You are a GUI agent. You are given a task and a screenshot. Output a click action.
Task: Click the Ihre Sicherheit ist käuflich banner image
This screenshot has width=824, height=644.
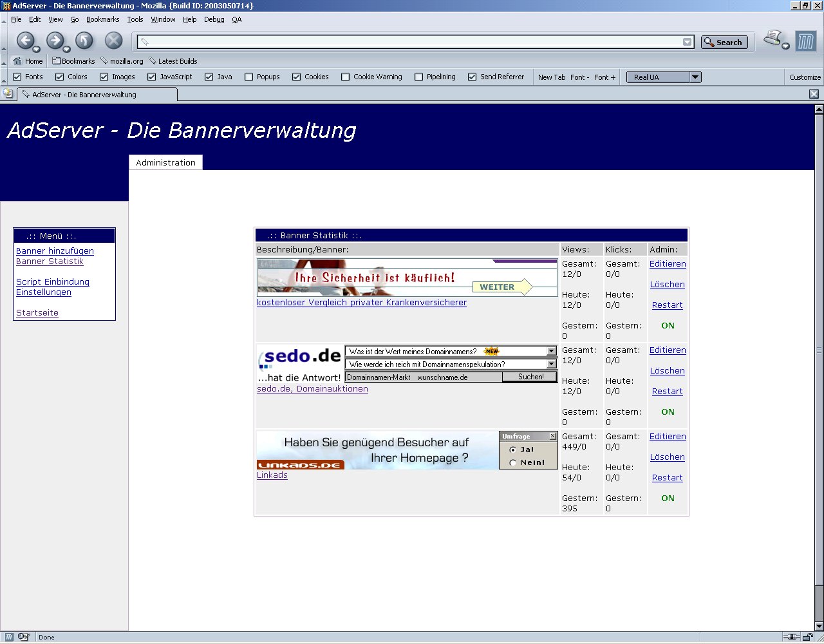[407, 278]
